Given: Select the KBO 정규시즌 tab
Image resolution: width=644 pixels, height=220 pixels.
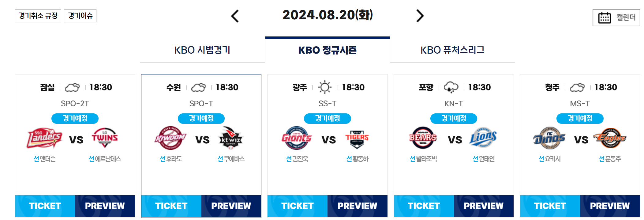Looking at the screenshot, I should pos(328,50).
